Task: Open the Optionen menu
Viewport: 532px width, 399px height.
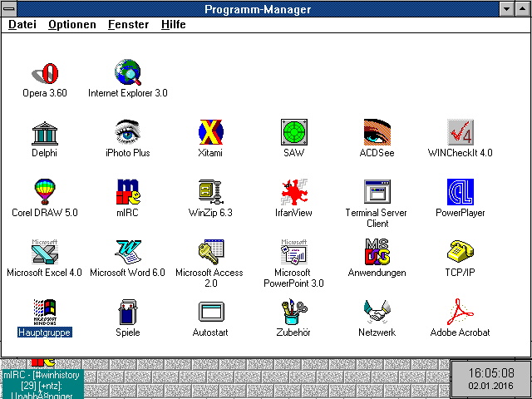Action: click(x=72, y=25)
